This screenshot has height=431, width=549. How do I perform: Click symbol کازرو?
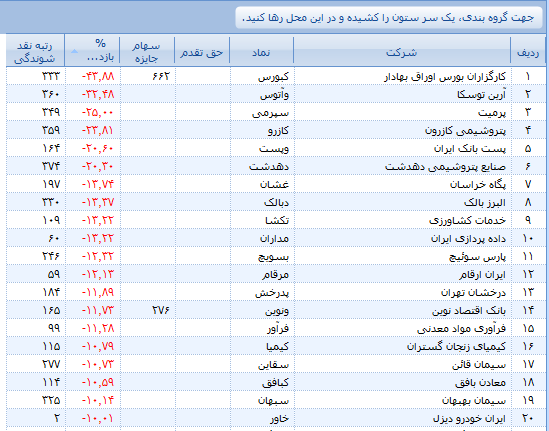pyautogui.click(x=278, y=131)
